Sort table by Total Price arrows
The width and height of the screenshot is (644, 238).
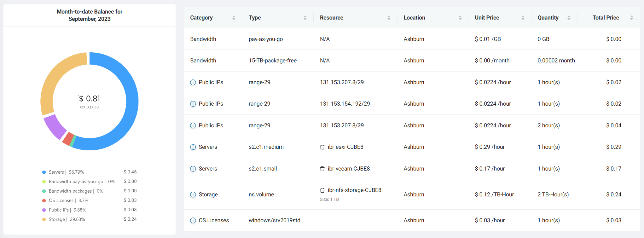pyautogui.click(x=631, y=18)
